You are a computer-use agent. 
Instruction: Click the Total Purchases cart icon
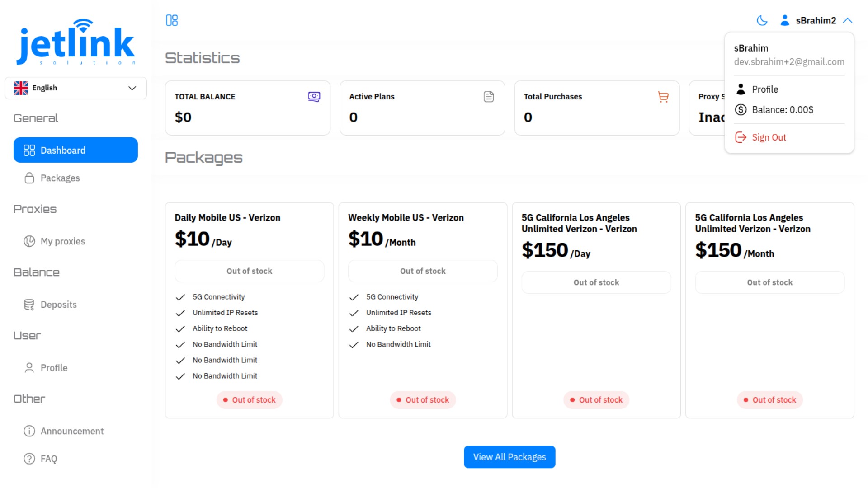pyautogui.click(x=663, y=97)
